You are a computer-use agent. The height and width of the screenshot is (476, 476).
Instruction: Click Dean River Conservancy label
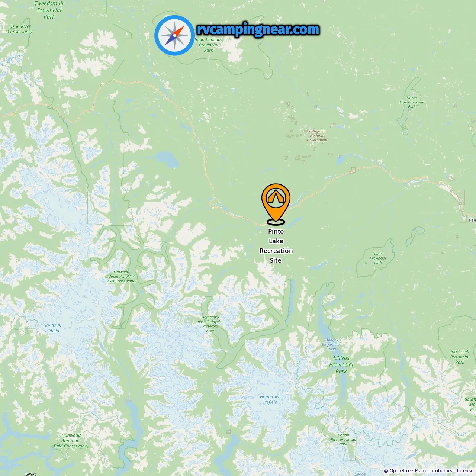click(x=20, y=29)
